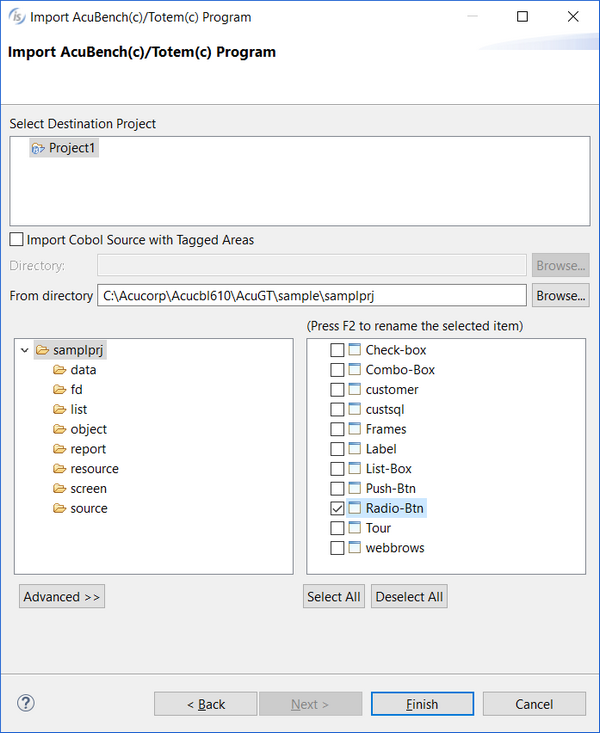Click the report folder icon

[x=59, y=449]
